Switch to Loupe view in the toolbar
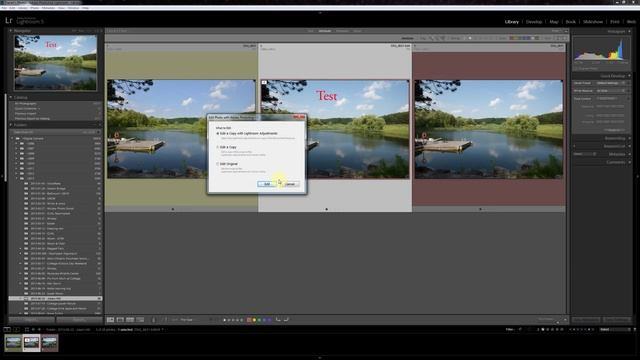This screenshot has height=360, width=640. (x=120, y=320)
